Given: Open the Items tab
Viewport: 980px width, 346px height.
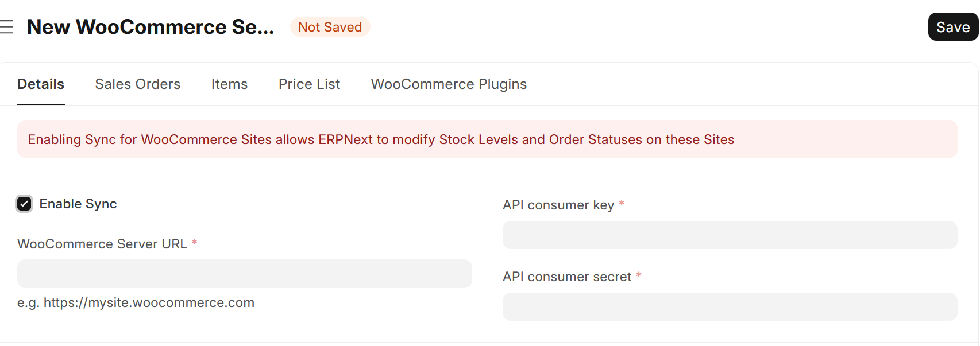Looking at the screenshot, I should tap(229, 84).
